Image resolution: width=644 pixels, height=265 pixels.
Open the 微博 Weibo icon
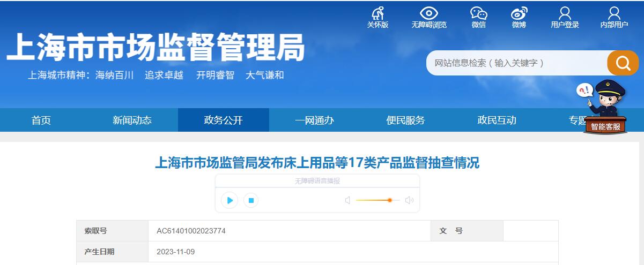click(x=519, y=13)
